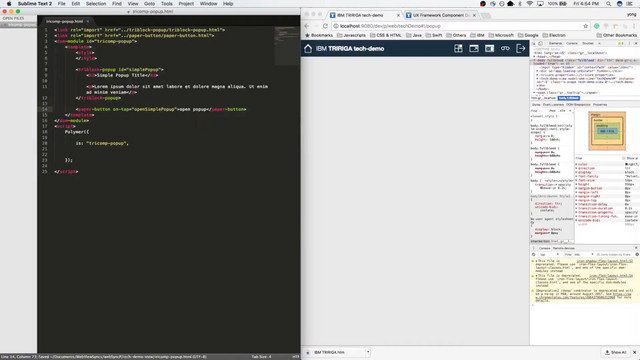The image size is (640, 360).
Task: Close the DevTools console drawer
Action: coord(636,248)
